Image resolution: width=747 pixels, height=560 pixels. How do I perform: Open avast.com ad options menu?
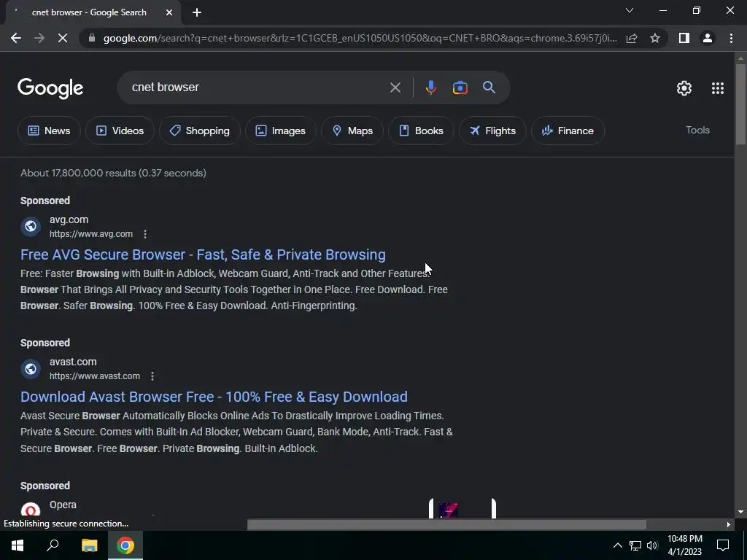(152, 376)
